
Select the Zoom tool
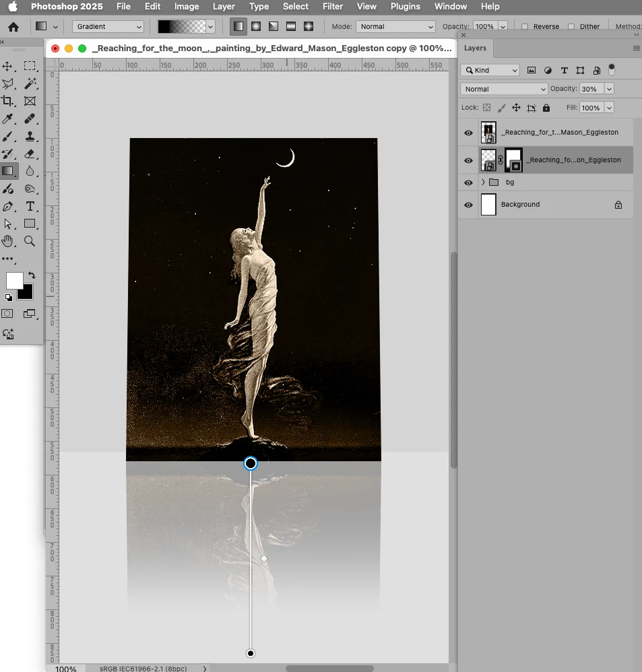click(x=30, y=241)
